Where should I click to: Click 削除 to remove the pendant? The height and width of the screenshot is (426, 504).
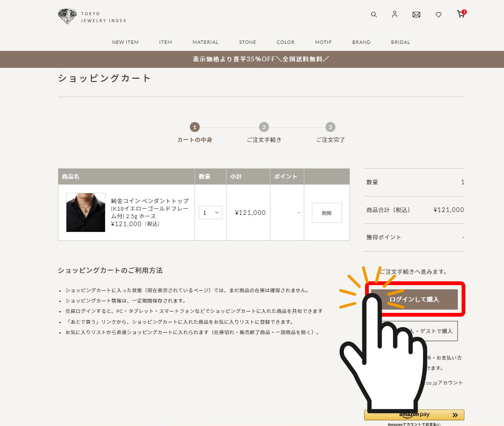tap(326, 213)
